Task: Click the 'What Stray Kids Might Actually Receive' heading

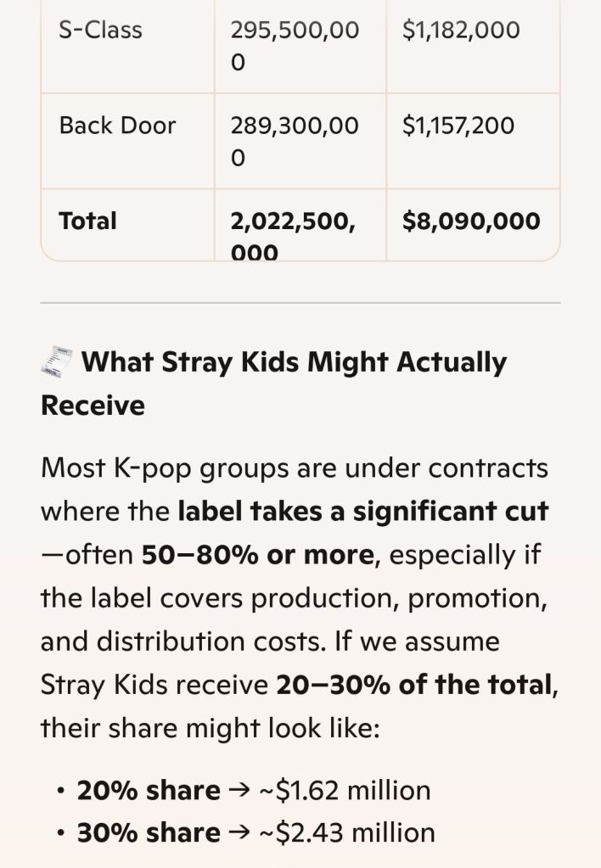Action: pyautogui.click(x=293, y=362)
